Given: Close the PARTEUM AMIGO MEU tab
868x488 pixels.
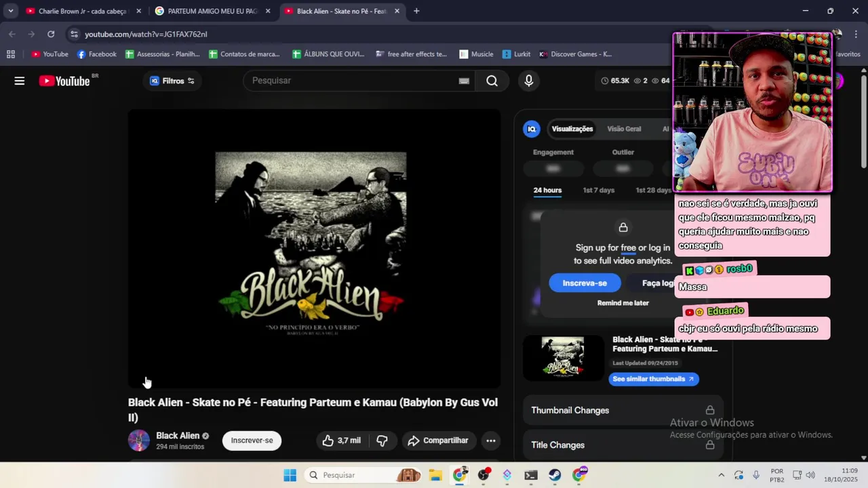Looking at the screenshot, I should pos(268,11).
